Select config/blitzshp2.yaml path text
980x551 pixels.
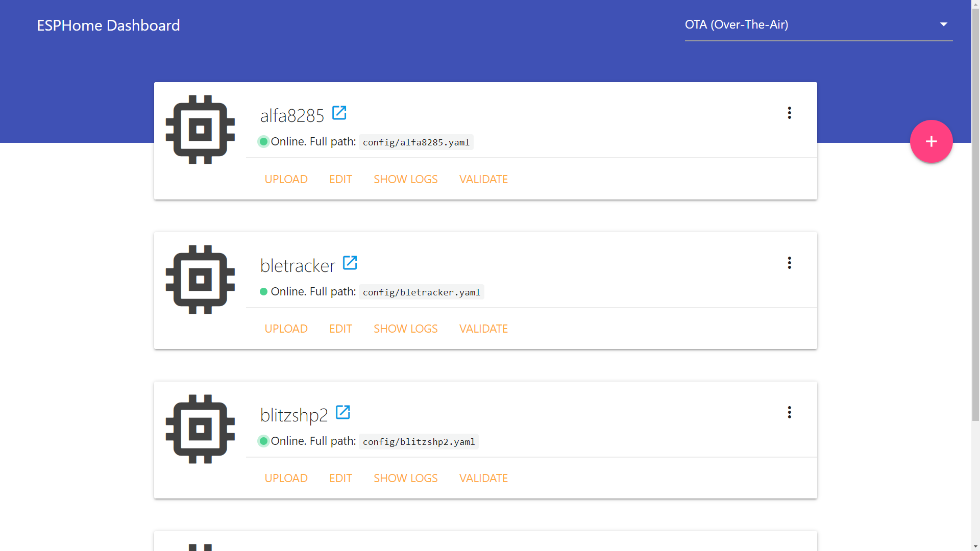[419, 442]
